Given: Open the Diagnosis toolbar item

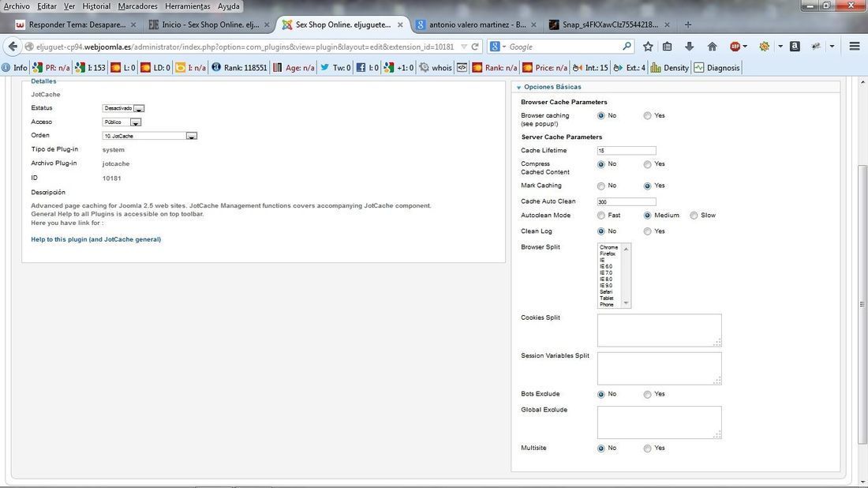Looking at the screenshot, I should click(x=716, y=68).
